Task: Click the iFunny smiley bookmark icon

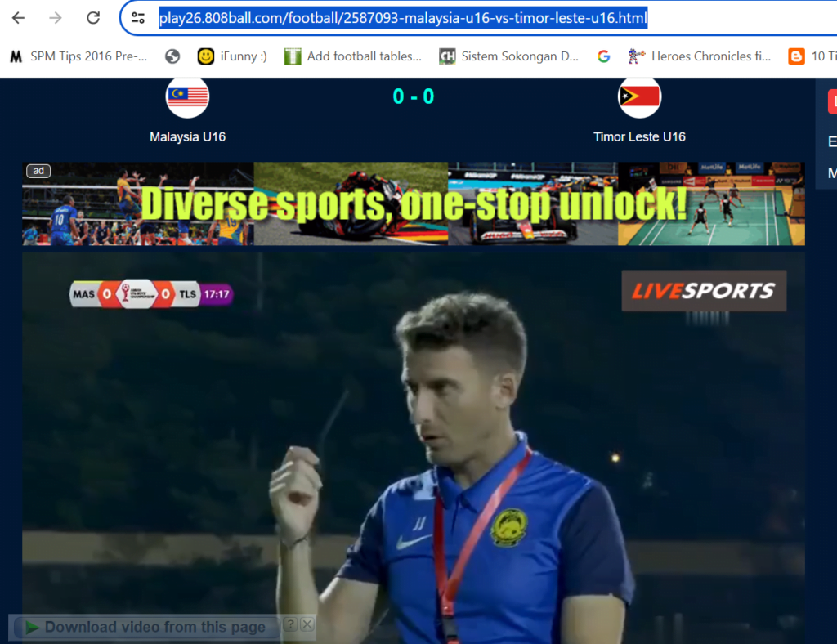Action: point(203,56)
